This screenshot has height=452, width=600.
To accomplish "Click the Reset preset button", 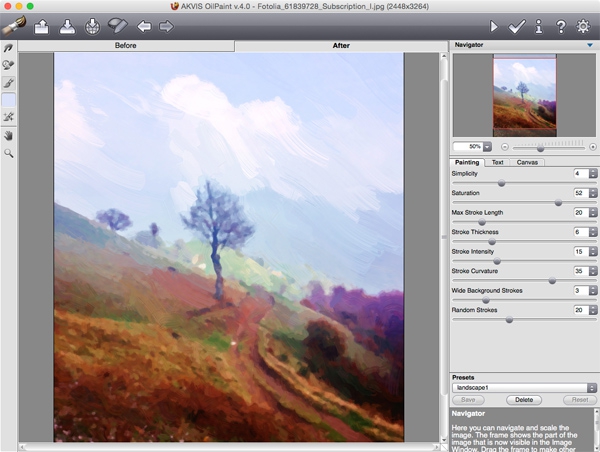I will click(580, 400).
